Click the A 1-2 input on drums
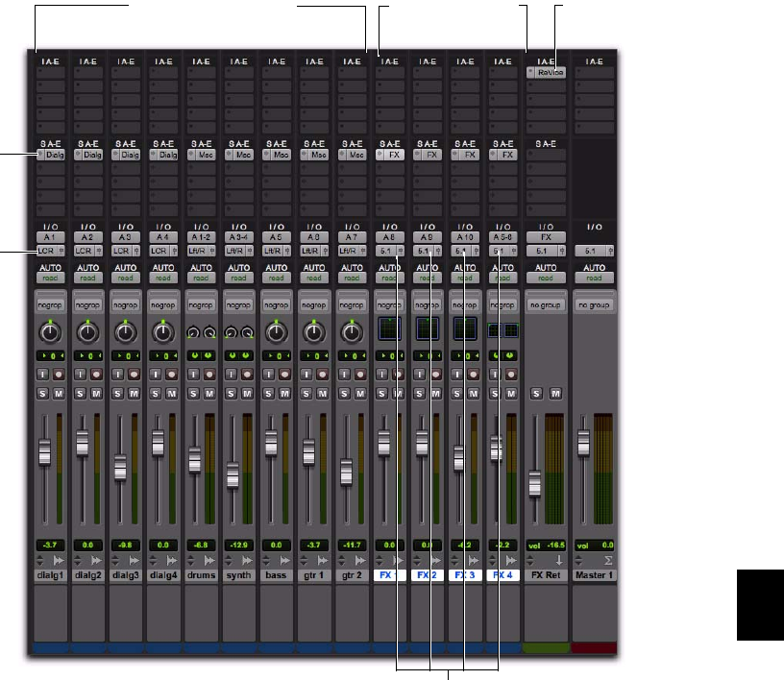Image resolution: width=784 pixels, height=680 pixels. [200, 235]
